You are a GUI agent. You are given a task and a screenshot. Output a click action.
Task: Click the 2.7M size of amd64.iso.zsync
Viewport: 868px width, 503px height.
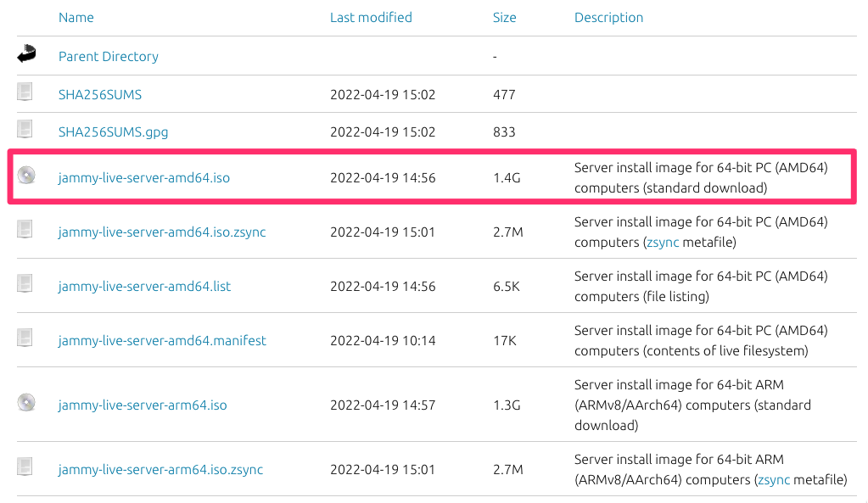pyautogui.click(x=508, y=232)
